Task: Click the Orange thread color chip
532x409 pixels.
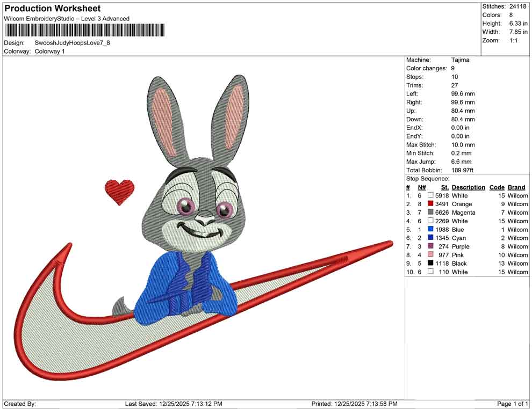Action: pyautogui.click(x=430, y=204)
